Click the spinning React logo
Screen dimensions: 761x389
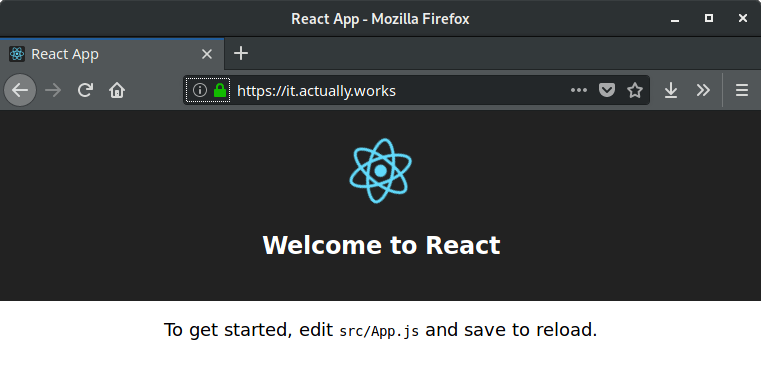pos(380,170)
